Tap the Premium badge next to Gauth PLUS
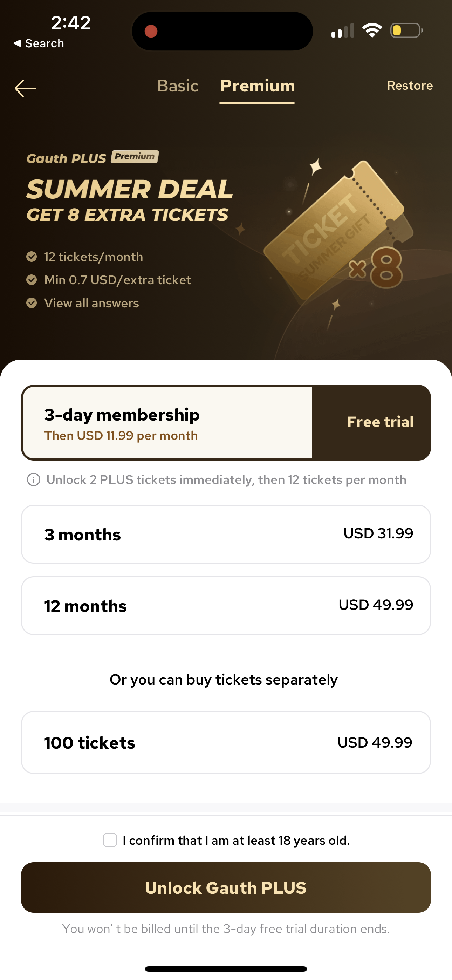The height and width of the screenshot is (980, 452). pyautogui.click(x=135, y=156)
